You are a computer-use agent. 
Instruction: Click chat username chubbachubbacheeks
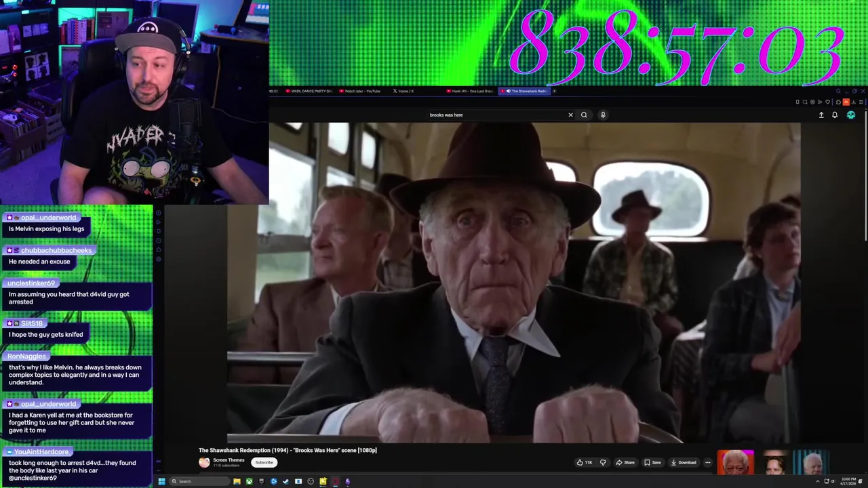(56, 250)
